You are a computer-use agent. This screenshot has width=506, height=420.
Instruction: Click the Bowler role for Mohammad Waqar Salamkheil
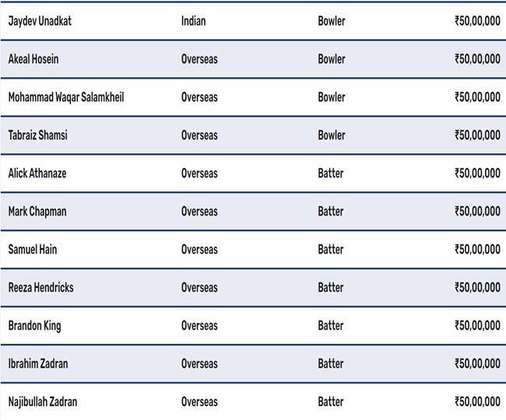[x=332, y=97]
